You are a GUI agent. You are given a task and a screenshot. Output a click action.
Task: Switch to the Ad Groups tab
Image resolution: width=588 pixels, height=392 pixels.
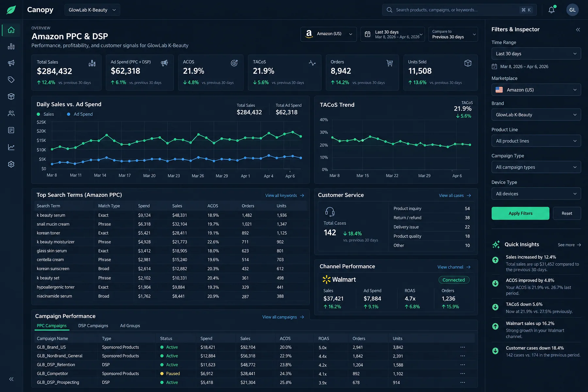[x=130, y=326]
